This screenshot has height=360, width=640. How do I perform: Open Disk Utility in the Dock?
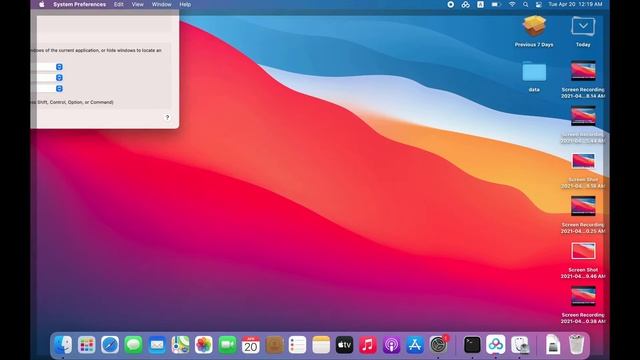520,345
